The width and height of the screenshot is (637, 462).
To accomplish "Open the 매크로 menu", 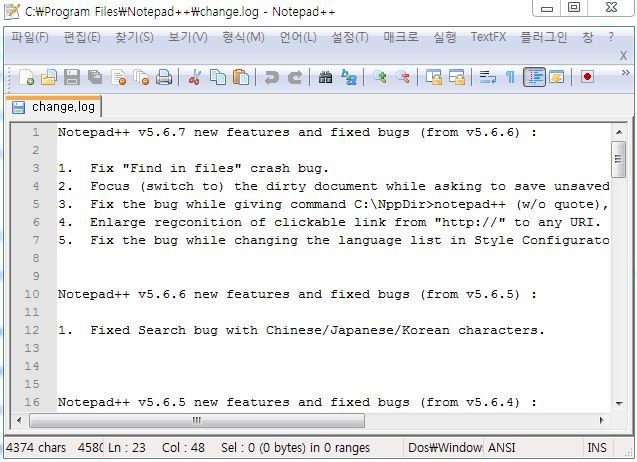I will pyautogui.click(x=401, y=37).
